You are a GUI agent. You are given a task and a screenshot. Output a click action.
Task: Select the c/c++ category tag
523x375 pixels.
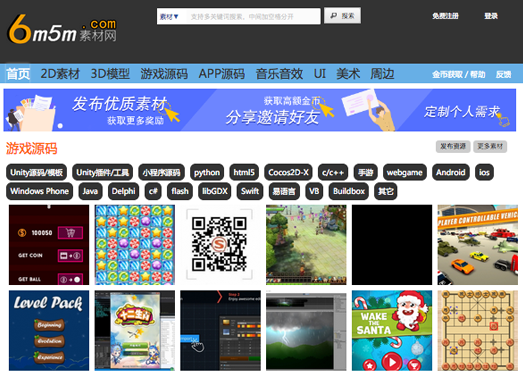click(x=333, y=172)
